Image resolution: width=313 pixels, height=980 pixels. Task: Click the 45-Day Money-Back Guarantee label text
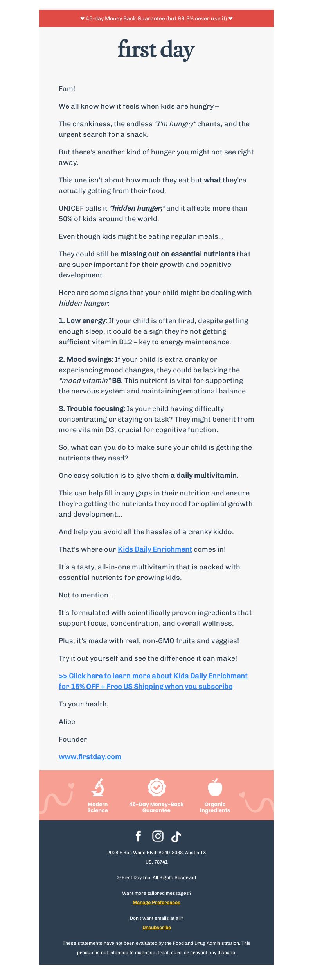click(x=156, y=807)
